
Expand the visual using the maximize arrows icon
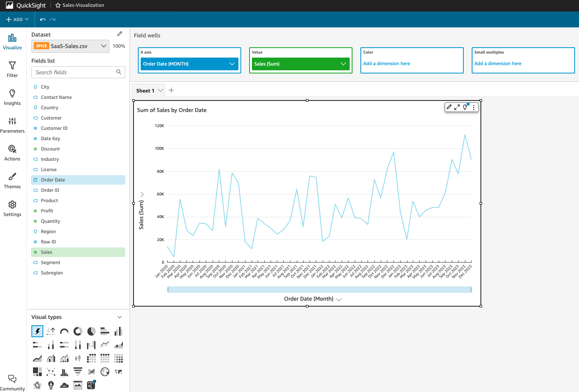456,107
